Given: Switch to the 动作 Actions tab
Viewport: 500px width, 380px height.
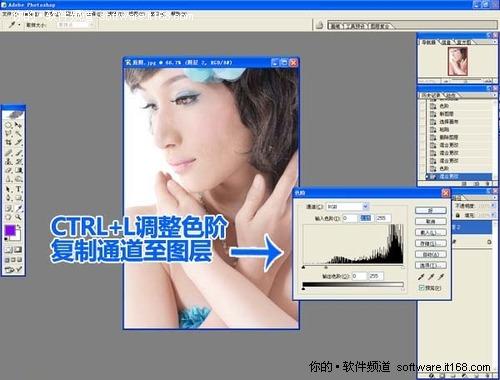Looking at the screenshot, I should click(x=450, y=95).
